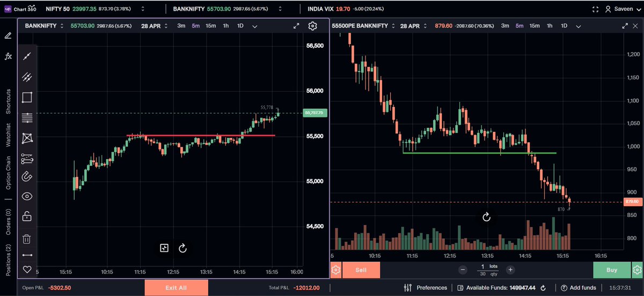The image size is (644, 296).
Task: Select 15m timeframe on 55500PE chart
Action: [535, 26]
